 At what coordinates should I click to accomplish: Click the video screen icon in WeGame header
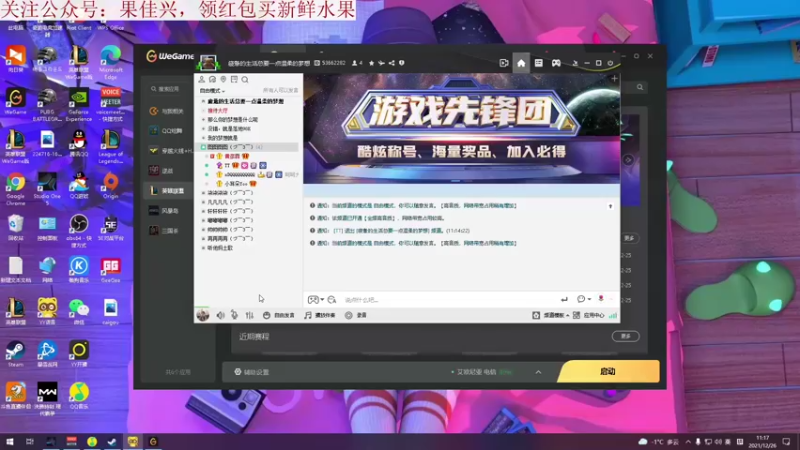[504, 63]
